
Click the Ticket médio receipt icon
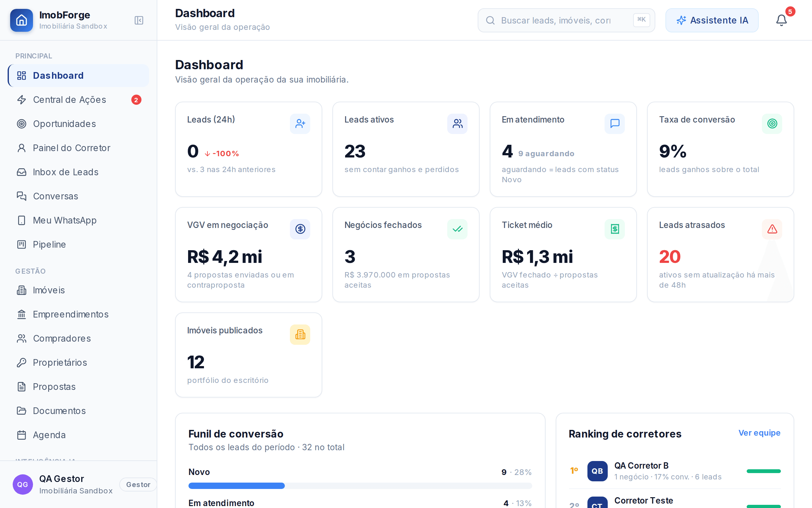[x=615, y=229]
